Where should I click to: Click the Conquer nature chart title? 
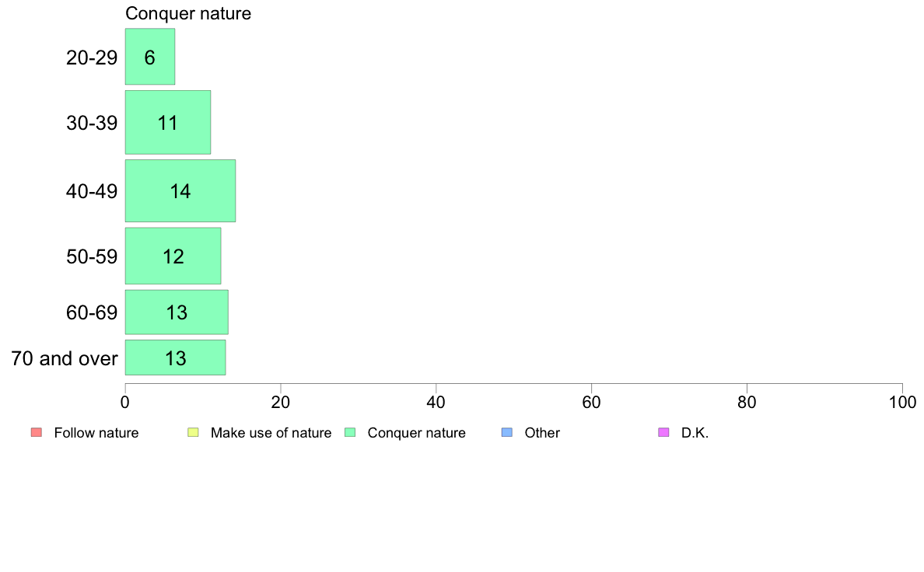[x=188, y=13]
